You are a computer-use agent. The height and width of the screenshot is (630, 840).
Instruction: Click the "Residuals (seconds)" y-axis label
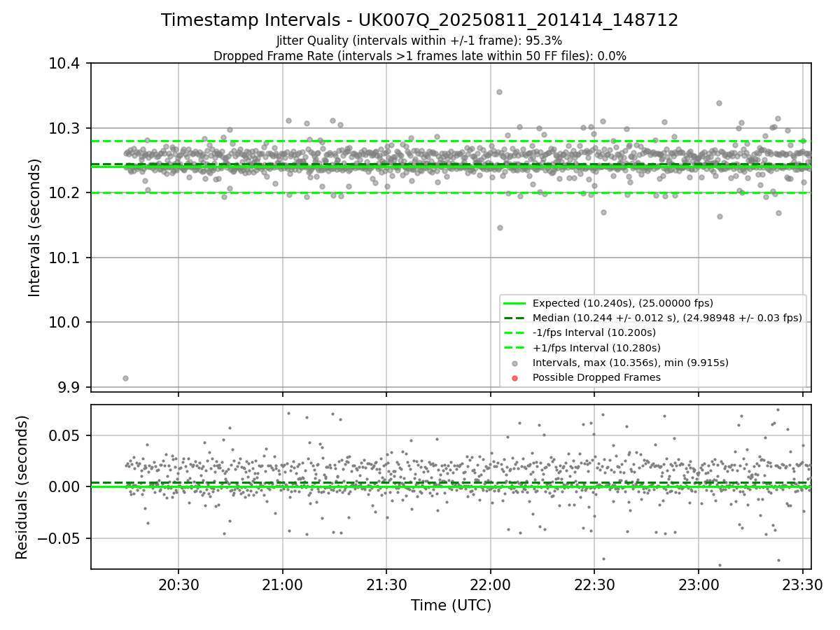pyautogui.click(x=22, y=487)
